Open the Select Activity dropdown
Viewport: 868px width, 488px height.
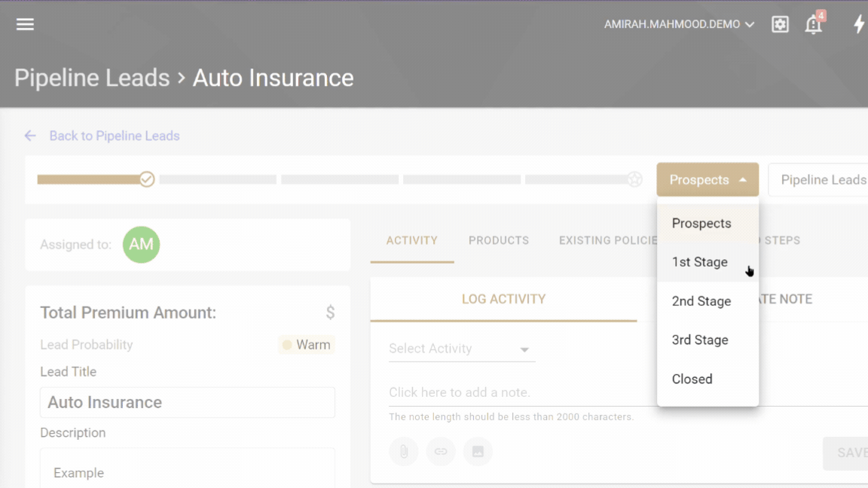461,349
